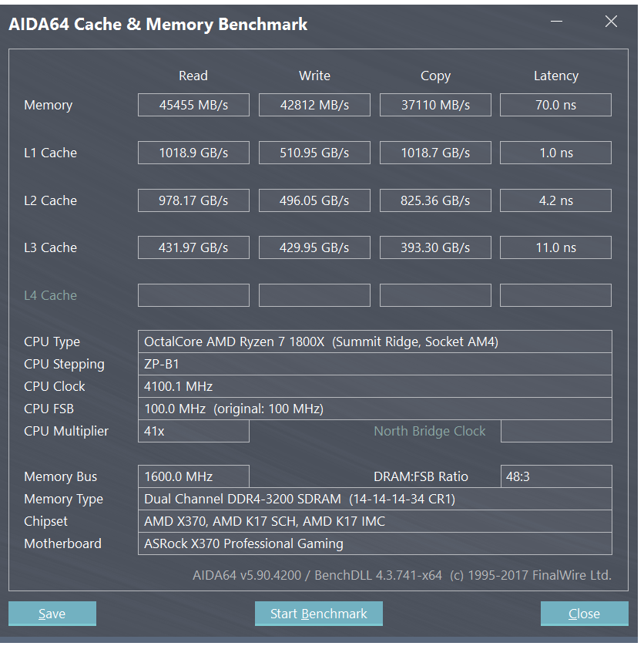Click the L2 Cache row label
644x646 pixels.
pyautogui.click(x=50, y=200)
